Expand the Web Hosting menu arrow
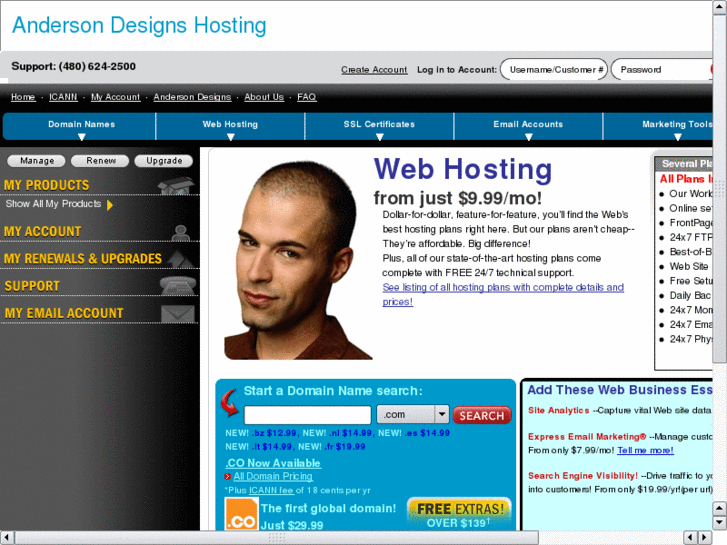The height and width of the screenshot is (545, 727). coord(230,137)
